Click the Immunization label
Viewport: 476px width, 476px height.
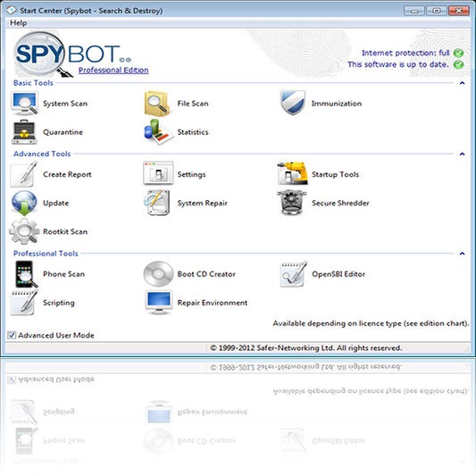pyautogui.click(x=337, y=104)
